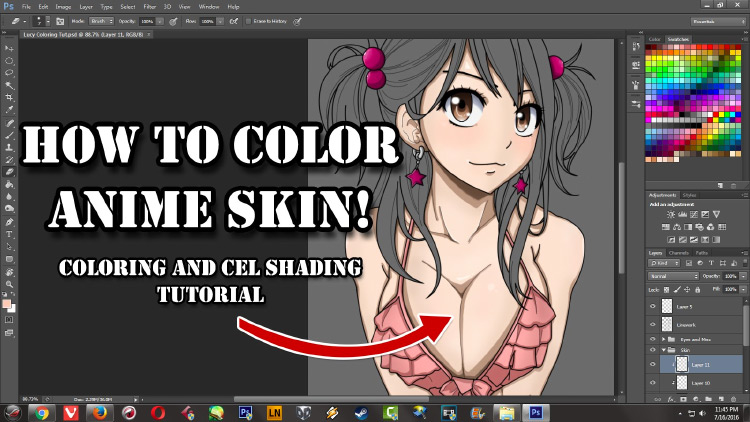Select the Lasso tool
Image resolution: width=750 pixels, height=422 pixels.
tap(9, 73)
